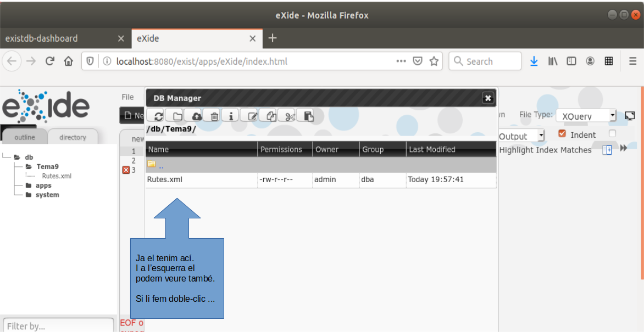The height and width of the screenshot is (332, 644).
Task: Click the Last Modified column header
Action: 451,149
